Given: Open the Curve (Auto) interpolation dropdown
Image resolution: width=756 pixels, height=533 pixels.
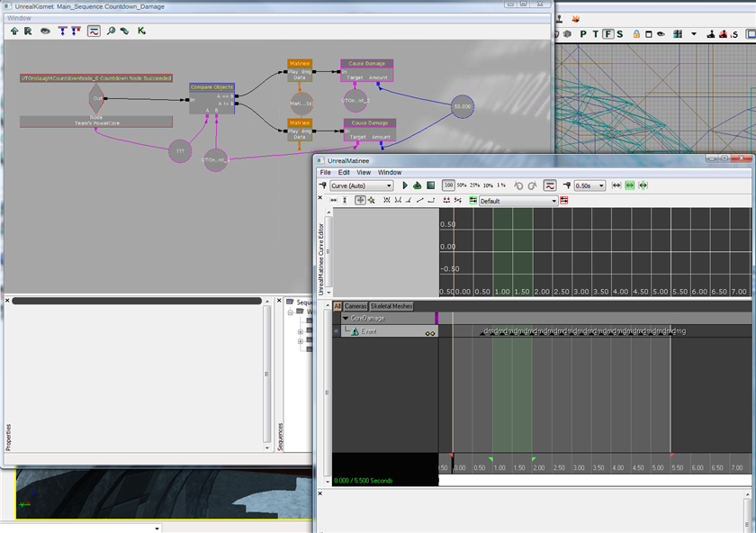Looking at the screenshot, I should pos(362,185).
